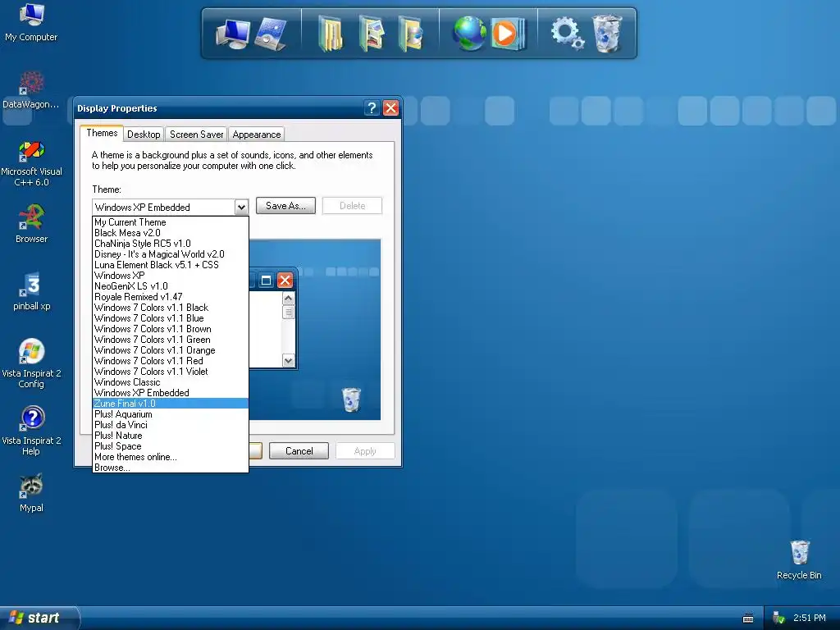Image resolution: width=840 pixels, height=630 pixels.
Task: Select ChaNinja Style RC5 v1.0 theme
Action: (171, 243)
